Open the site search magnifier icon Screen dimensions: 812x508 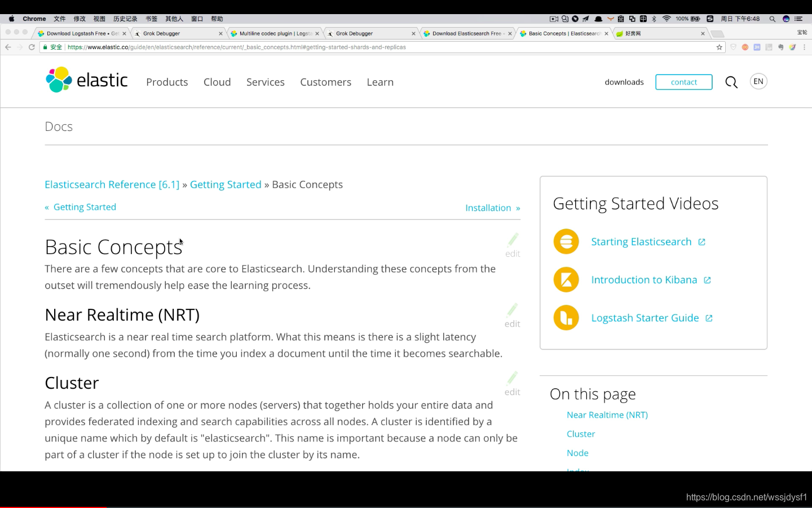[731, 82]
